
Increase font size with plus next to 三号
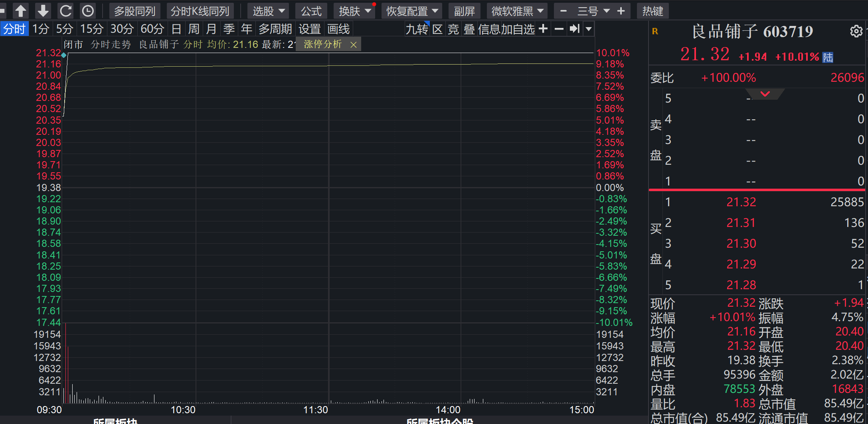click(x=621, y=11)
